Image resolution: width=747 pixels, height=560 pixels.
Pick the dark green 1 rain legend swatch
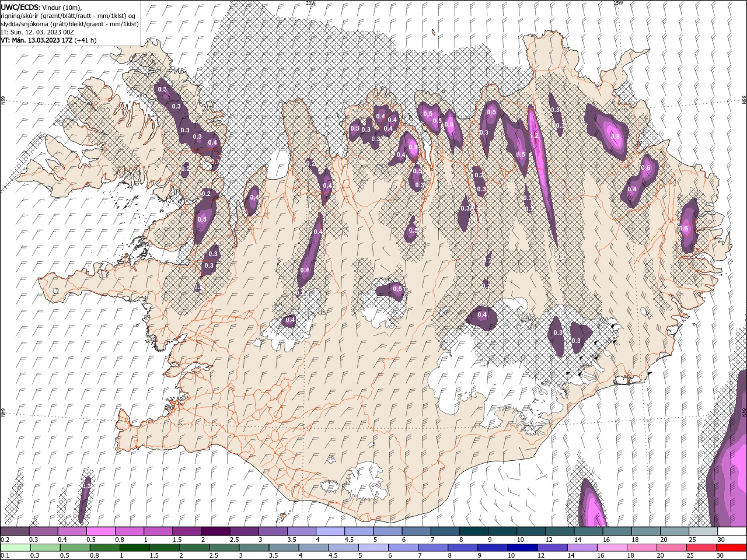tap(136, 548)
